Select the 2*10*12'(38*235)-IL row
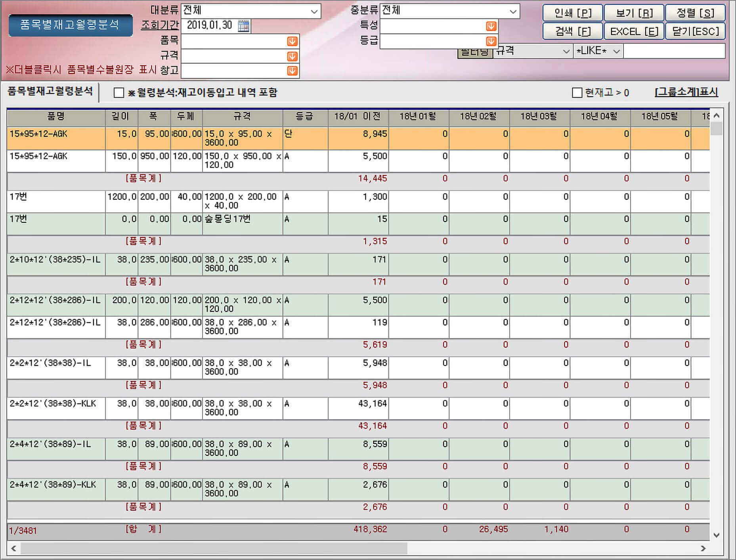The image size is (736, 560). point(358,264)
